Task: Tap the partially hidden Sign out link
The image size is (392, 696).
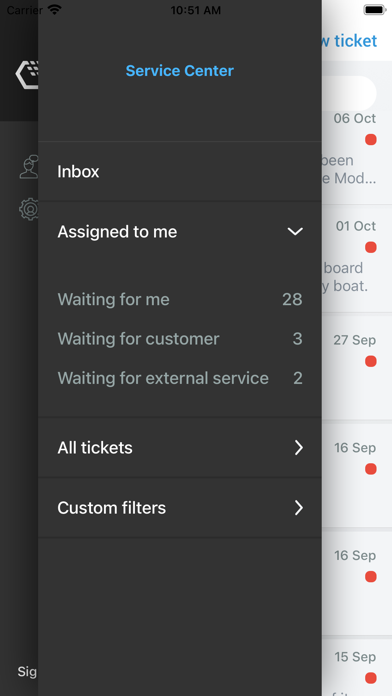Action: pyautogui.click(x=28, y=672)
